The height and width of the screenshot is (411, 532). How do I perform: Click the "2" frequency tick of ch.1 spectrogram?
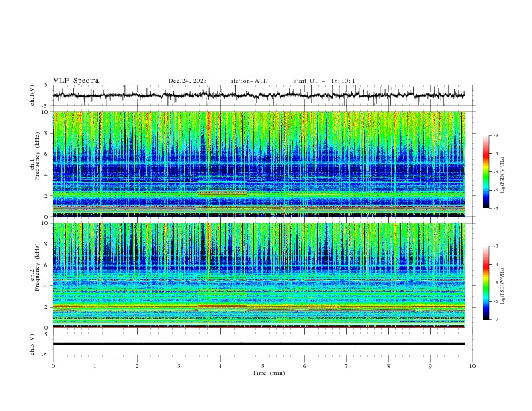[x=47, y=195]
